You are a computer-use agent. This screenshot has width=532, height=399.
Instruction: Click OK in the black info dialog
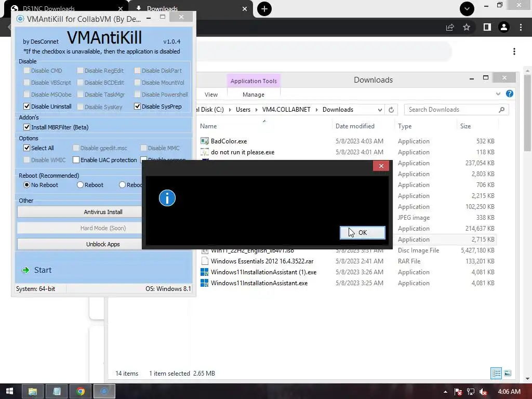[362, 232]
